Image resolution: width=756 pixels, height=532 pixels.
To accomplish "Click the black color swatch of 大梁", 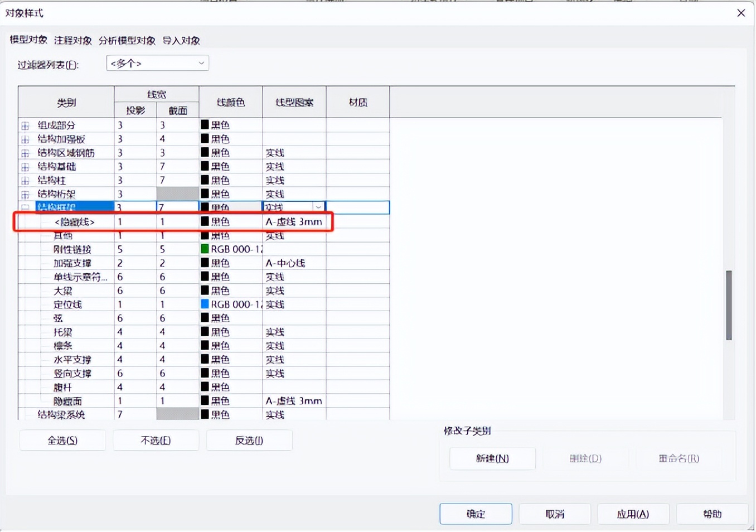I will coord(205,290).
